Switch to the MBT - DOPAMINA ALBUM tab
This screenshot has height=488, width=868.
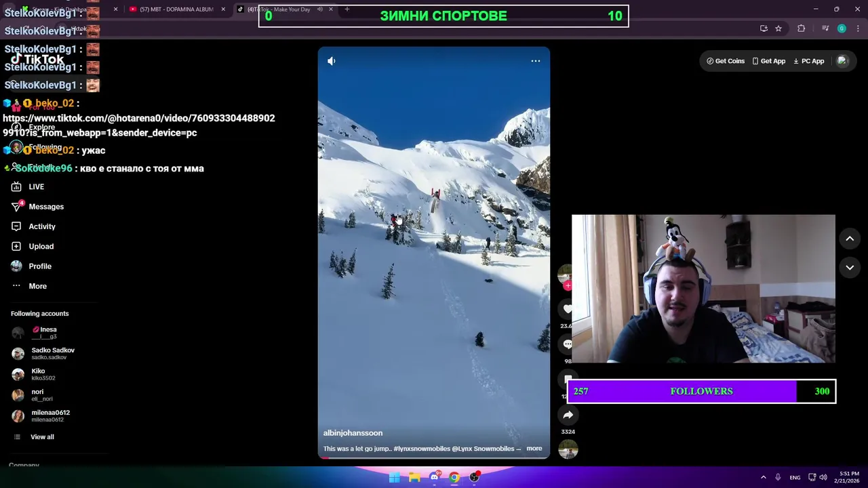176,9
